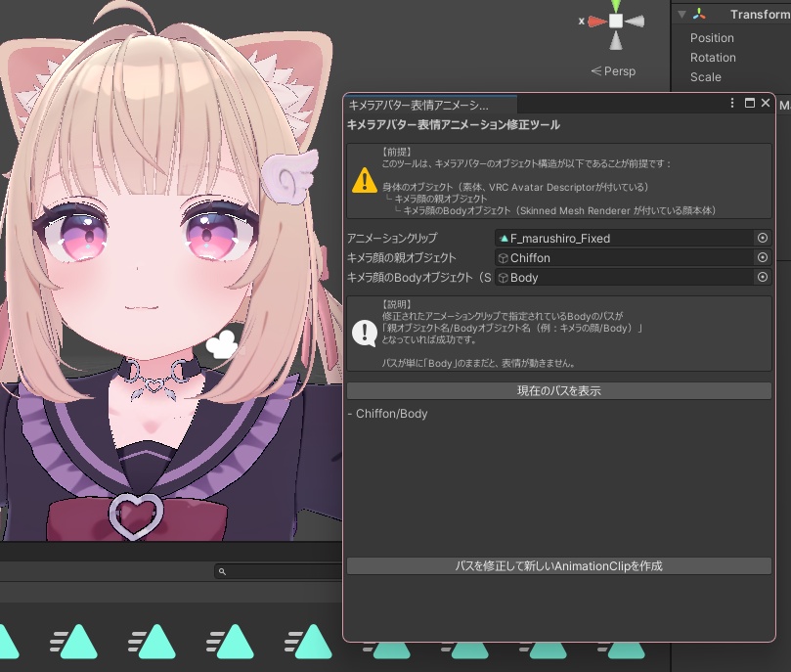
Task: Select the second animation clip asset icon
Action: click(74, 642)
